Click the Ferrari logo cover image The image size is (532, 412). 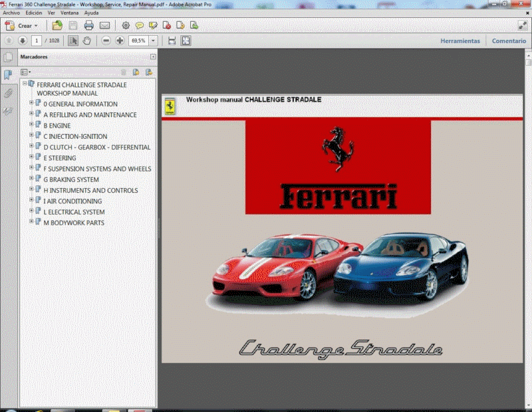(338, 167)
